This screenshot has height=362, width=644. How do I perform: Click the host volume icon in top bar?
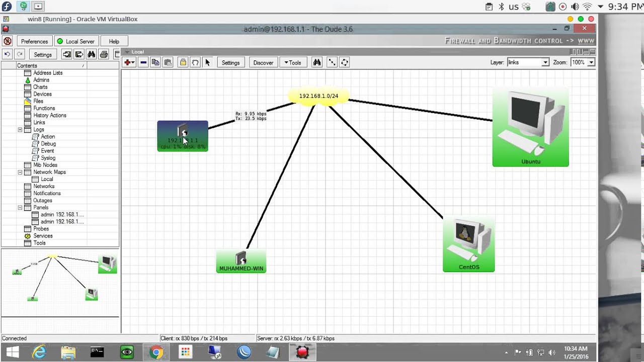click(x=575, y=7)
